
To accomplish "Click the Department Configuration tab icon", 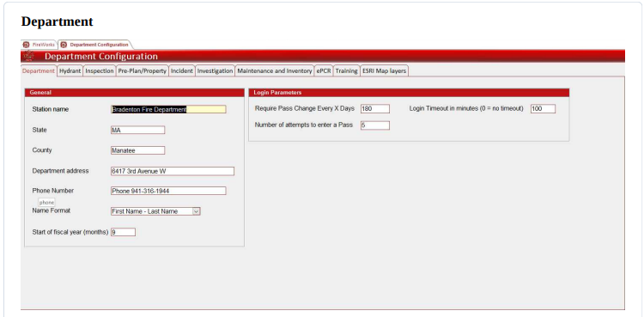I will tap(64, 45).
